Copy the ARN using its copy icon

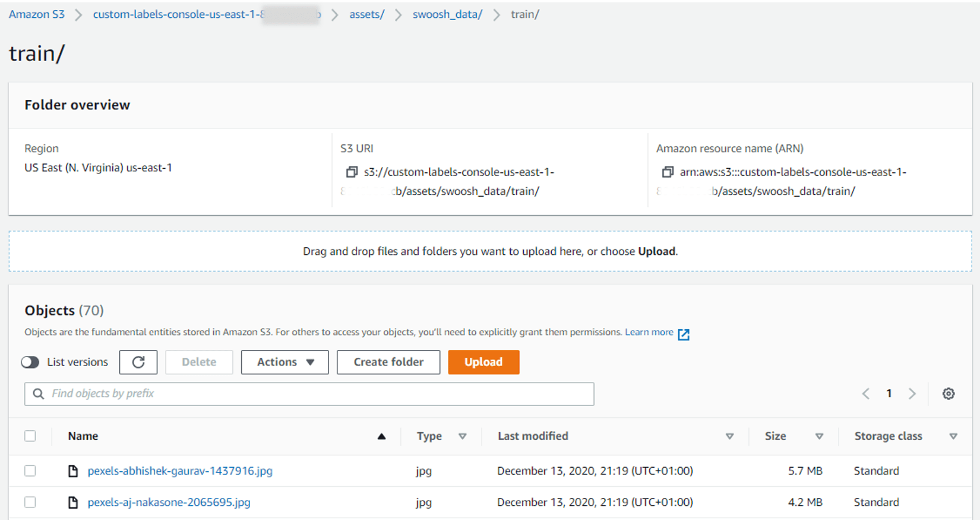668,172
